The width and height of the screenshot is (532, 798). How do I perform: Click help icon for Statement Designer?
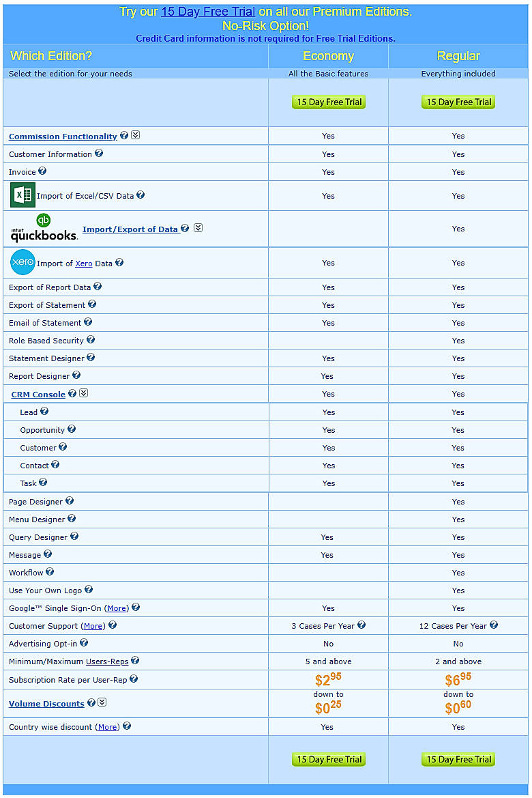coord(91,357)
